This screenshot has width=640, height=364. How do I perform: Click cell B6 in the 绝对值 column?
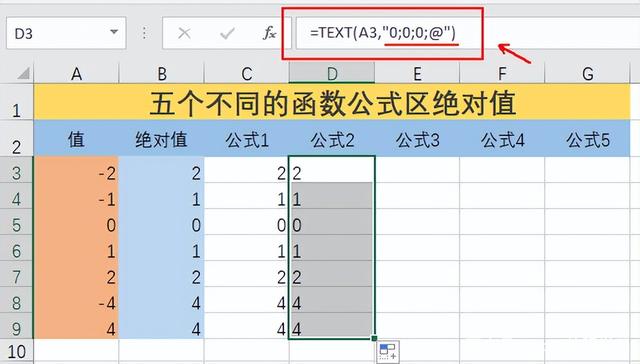162,248
